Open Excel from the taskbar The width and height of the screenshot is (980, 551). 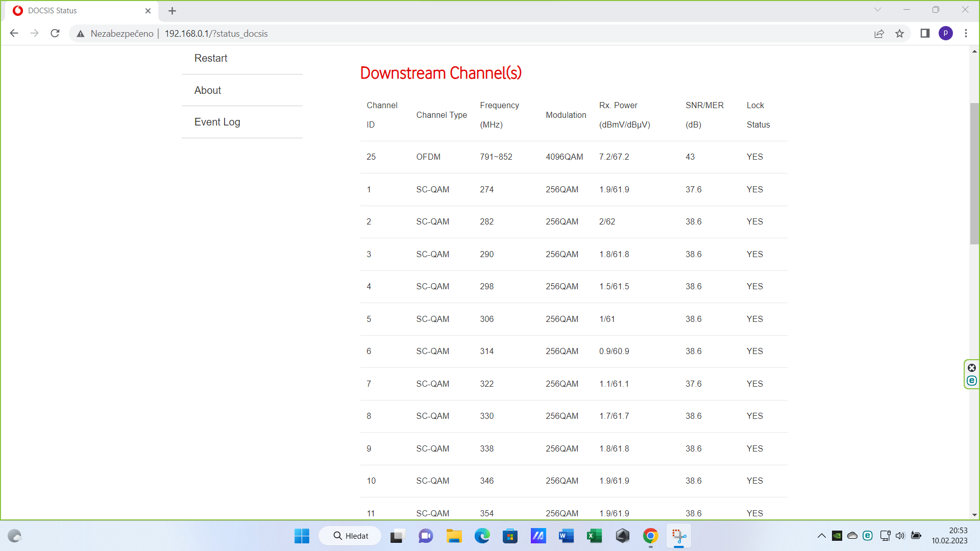pyautogui.click(x=594, y=536)
